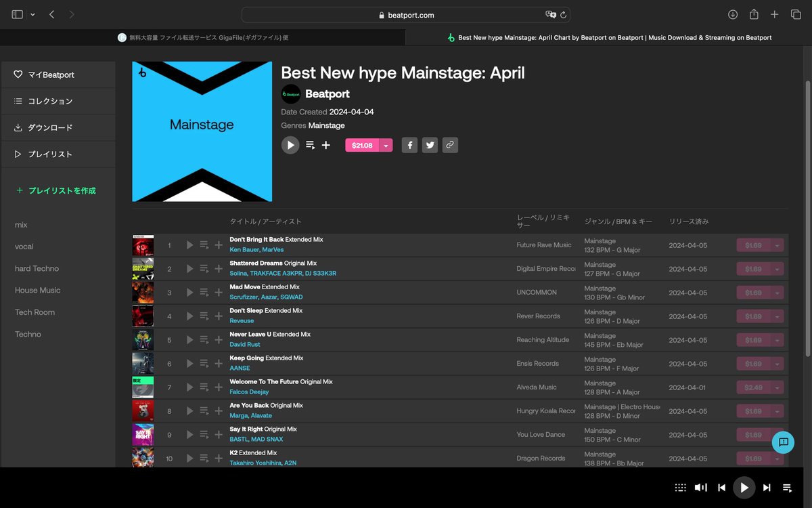The height and width of the screenshot is (508, 812).
Task: Open マイBeatport in the sidebar
Action: coord(58,75)
